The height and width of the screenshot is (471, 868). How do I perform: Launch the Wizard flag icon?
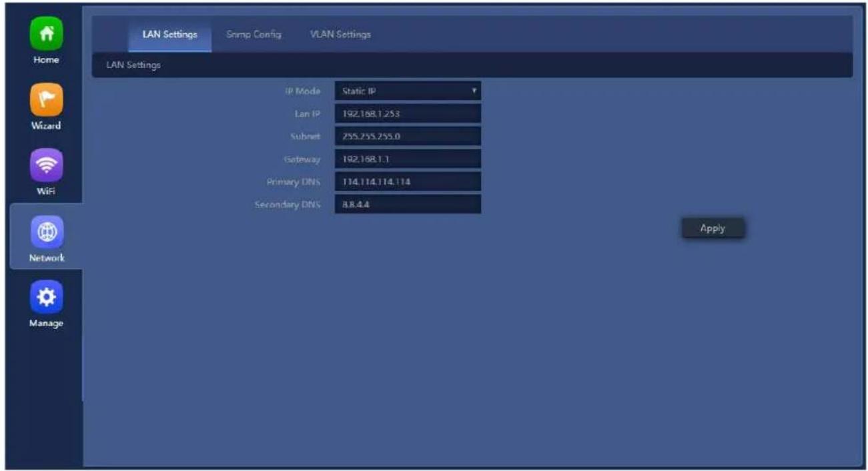(47, 99)
